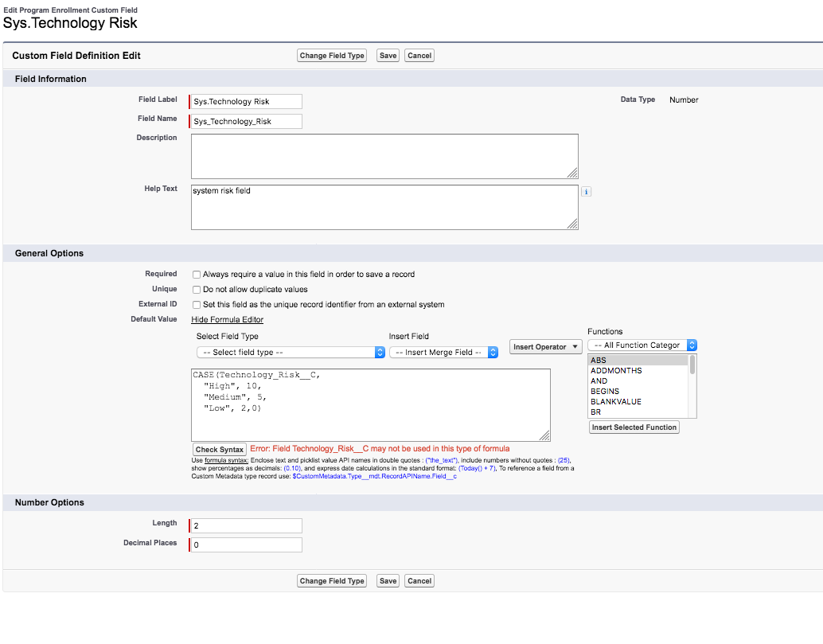This screenshot has width=823, height=644.
Task: Open the All Function Categories dropdown
Action: tap(642, 345)
